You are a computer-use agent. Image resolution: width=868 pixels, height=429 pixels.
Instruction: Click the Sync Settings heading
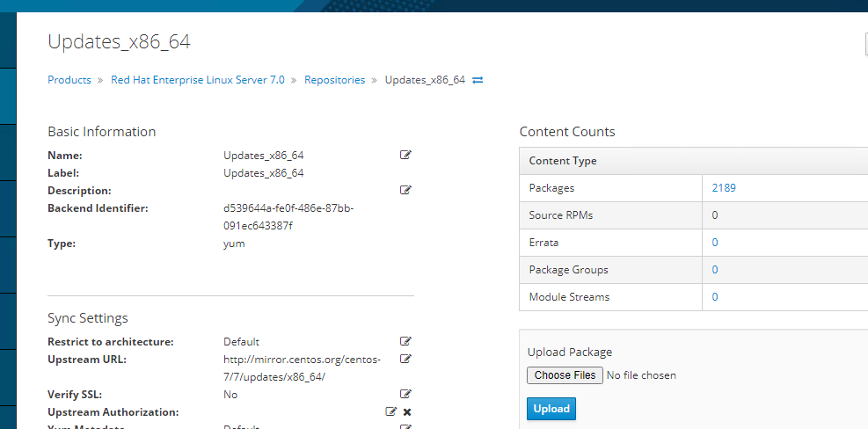click(x=87, y=318)
